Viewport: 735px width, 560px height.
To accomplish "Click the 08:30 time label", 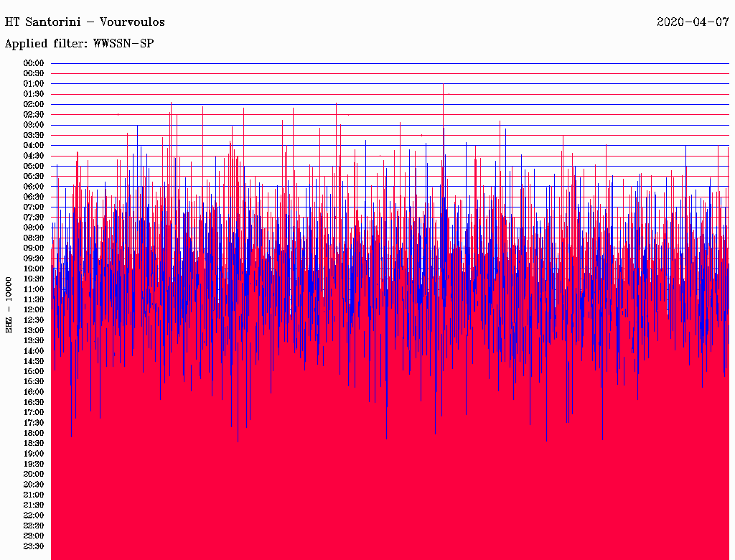I will tap(34, 238).
